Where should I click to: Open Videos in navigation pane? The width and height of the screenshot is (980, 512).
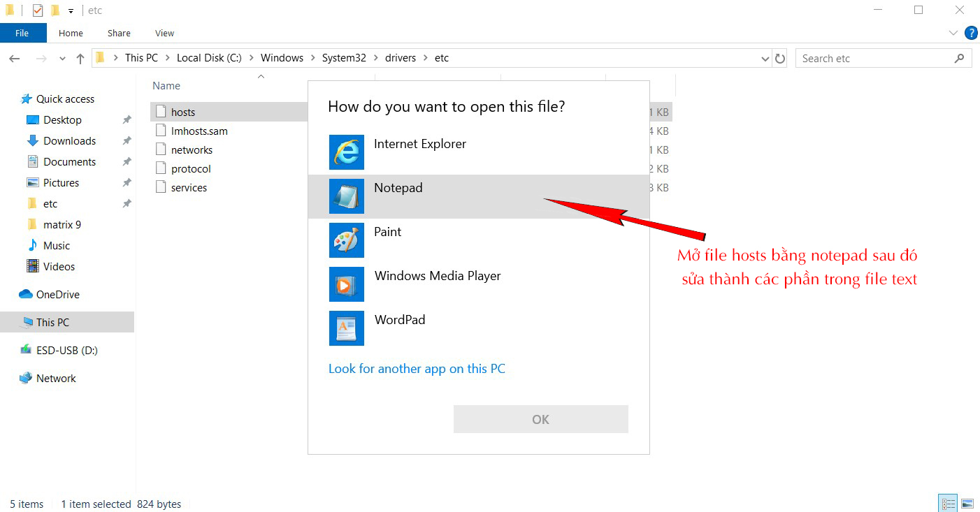coord(59,267)
